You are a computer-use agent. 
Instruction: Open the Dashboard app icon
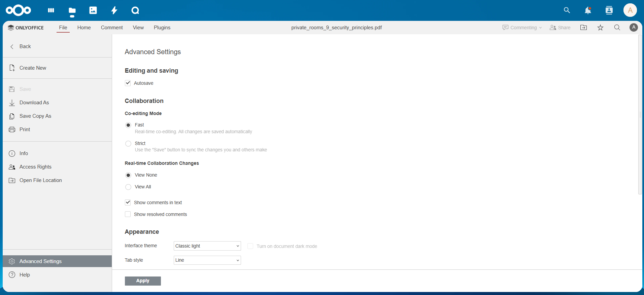click(51, 10)
